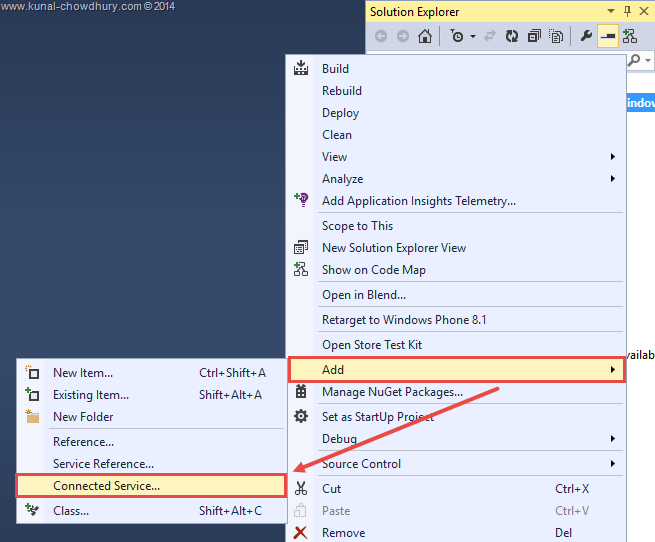Expand the Add submenu

(457, 370)
